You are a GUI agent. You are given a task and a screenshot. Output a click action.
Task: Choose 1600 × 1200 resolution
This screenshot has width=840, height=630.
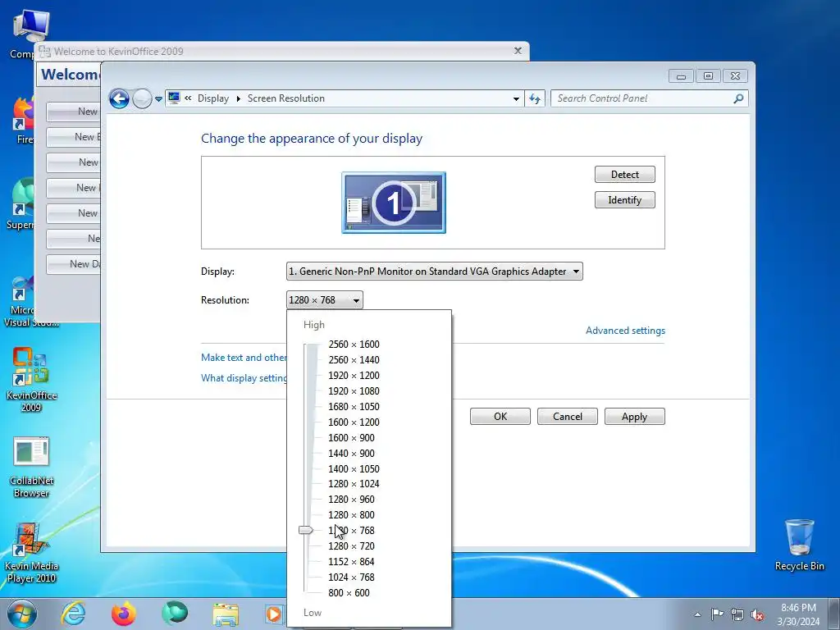point(354,422)
